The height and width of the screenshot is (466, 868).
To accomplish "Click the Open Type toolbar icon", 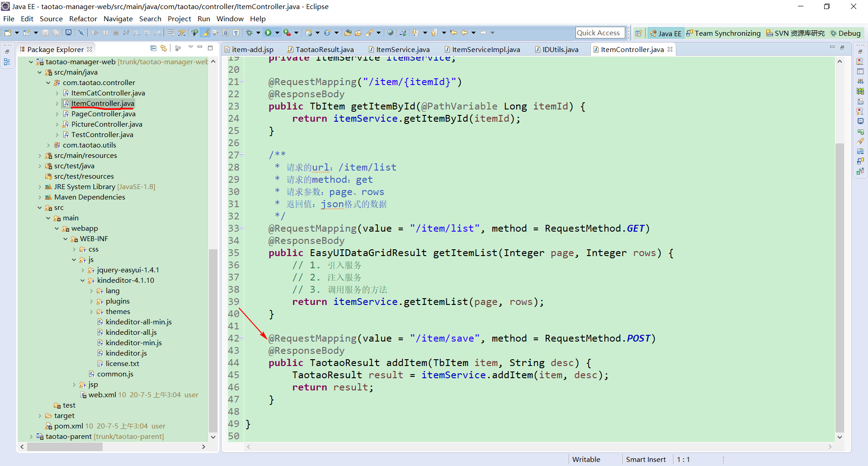I will coord(348,33).
